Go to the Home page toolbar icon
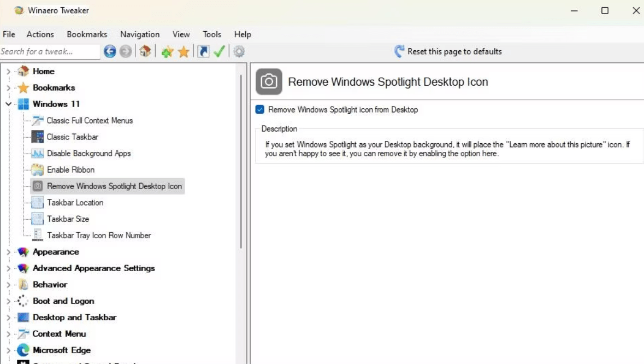644x364 pixels. 145,51
